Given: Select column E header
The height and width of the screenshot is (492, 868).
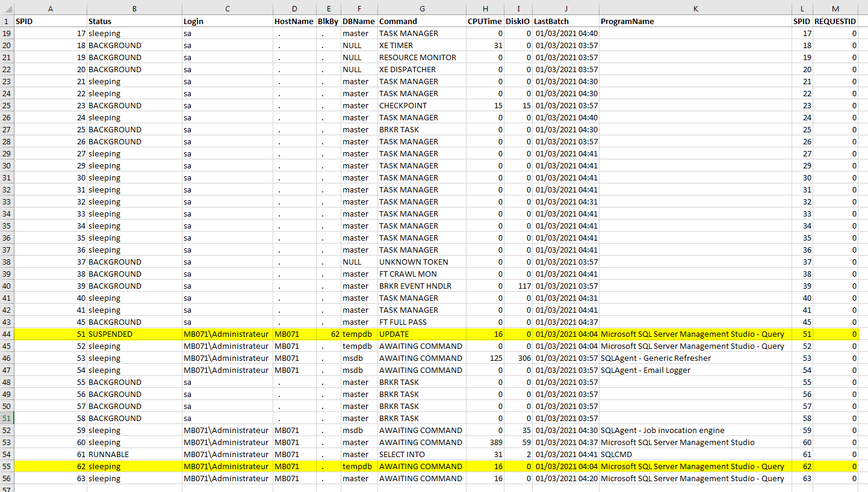Looking at the screenshot, I should pyautogui.click(x=329, y=8).
